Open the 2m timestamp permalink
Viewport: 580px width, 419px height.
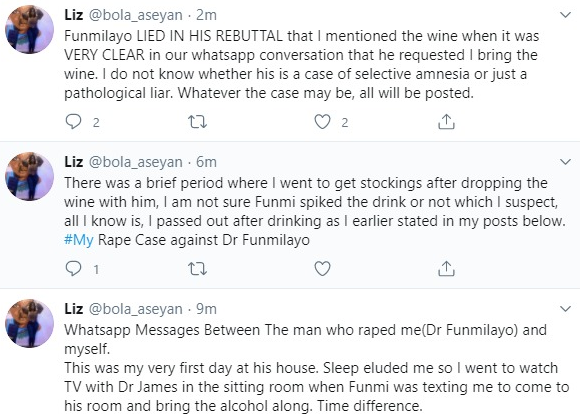[206, 15]
